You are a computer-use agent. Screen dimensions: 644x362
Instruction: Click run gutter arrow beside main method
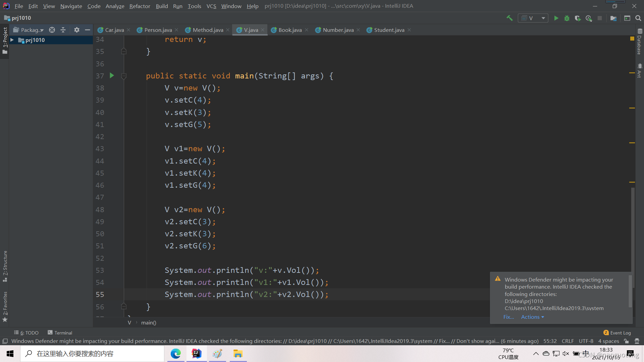(112, 76)
